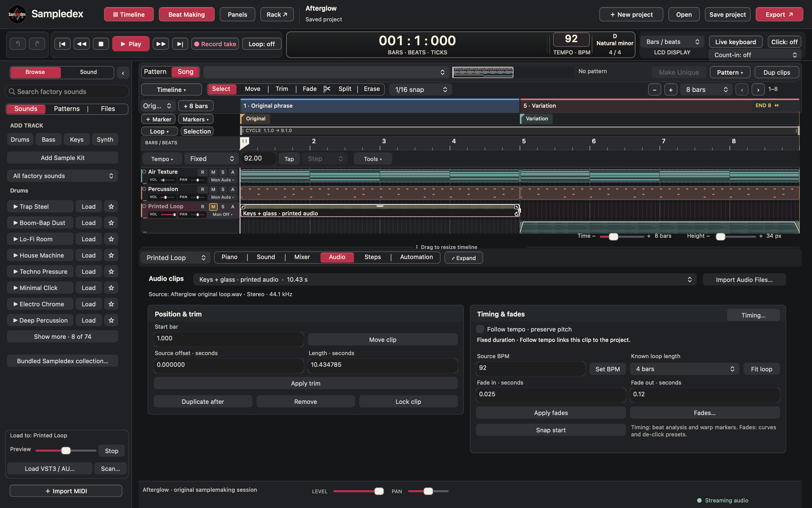Image resolution: width=812 pixels, height=508 pixels.
Task: Click Import Audio Files button
Action: [744, 280]
